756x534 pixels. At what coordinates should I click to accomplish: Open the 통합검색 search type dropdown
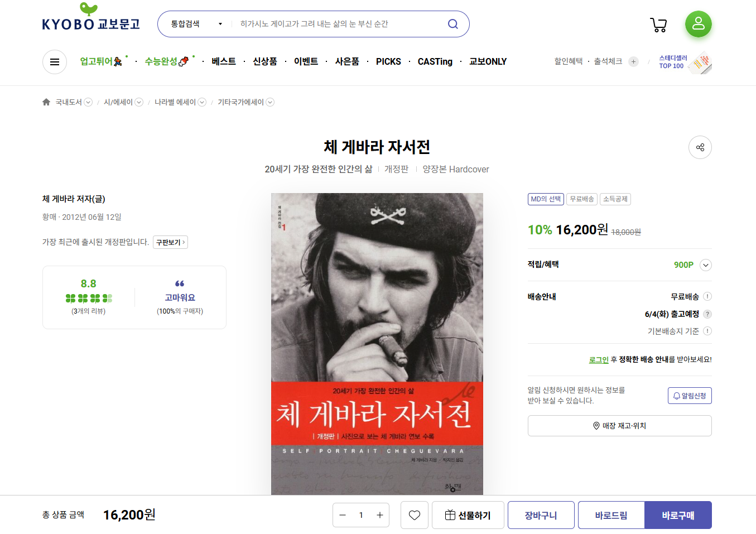pos(196,24)
